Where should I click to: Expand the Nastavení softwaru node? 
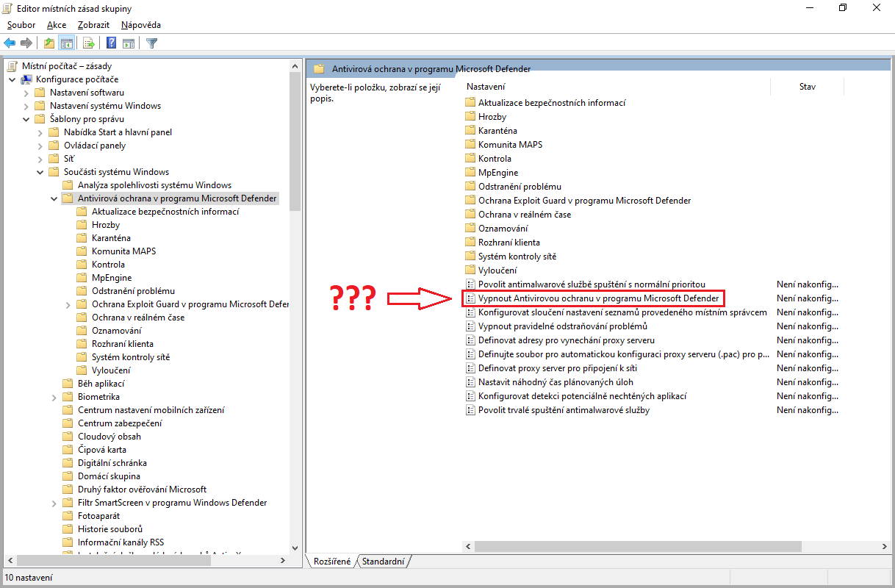(x=26, y=92)
